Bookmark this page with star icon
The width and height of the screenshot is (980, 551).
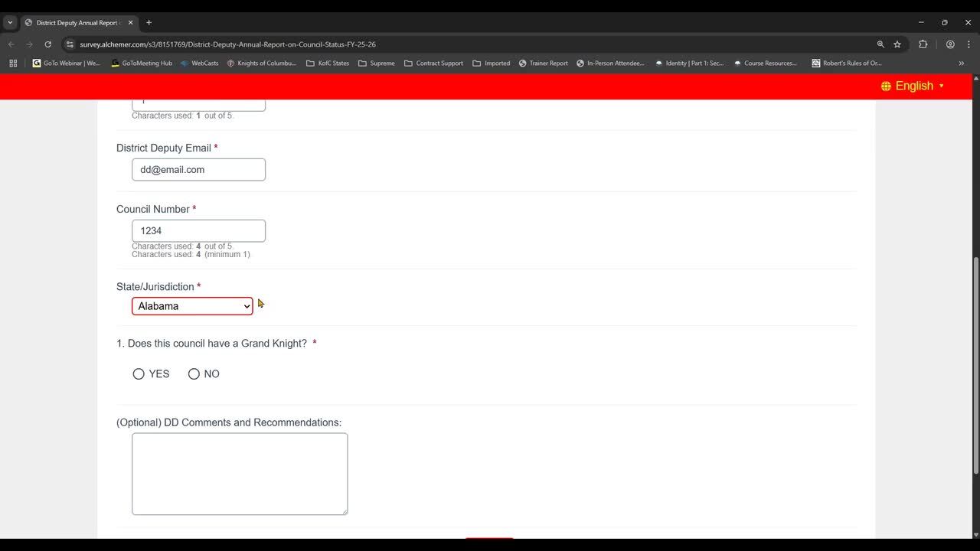coord(897,44)
